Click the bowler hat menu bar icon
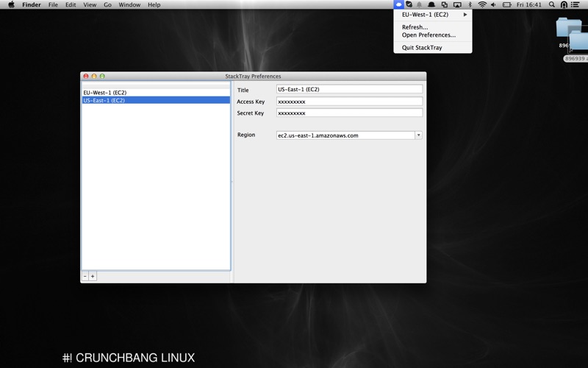 coord(431,4)
